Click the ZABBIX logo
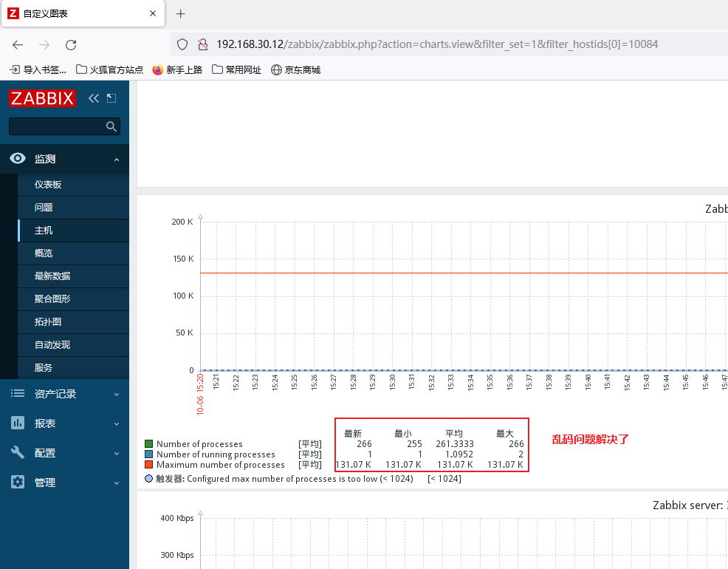 click(42, 98)
